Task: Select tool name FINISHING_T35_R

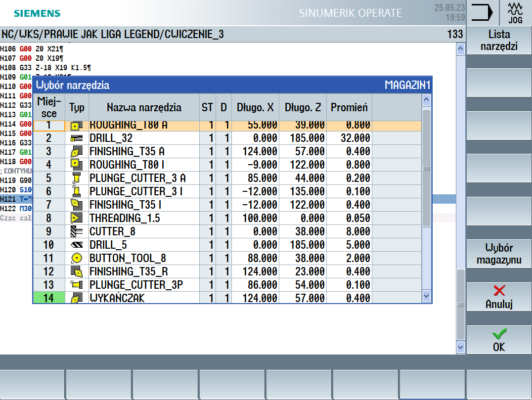Action: click(x=129, y=271)
